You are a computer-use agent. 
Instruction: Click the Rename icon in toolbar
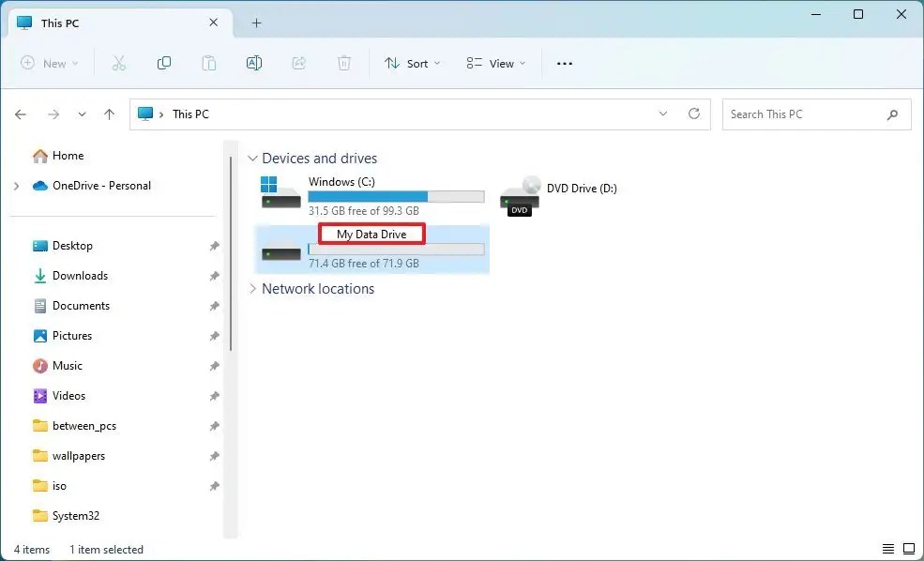[254, 63]
